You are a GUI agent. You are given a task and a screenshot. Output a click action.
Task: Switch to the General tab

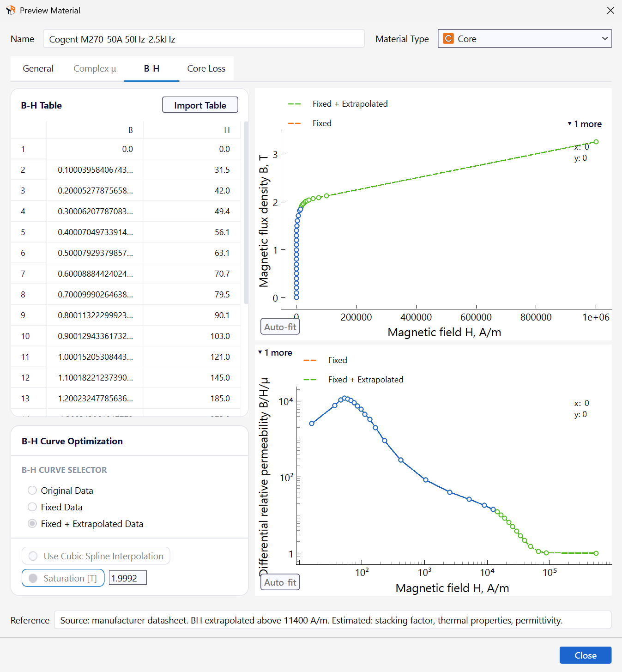tap(38, 68)
